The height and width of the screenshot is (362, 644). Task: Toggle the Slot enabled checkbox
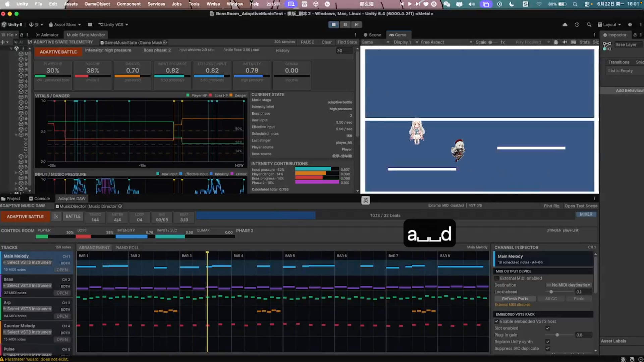coord(547,328)
